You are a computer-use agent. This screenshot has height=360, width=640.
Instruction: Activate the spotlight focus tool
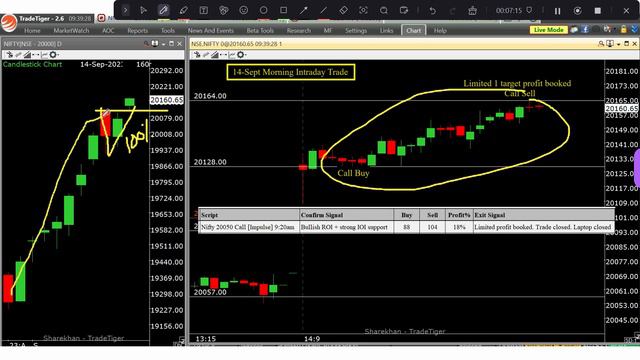(363, 10)
